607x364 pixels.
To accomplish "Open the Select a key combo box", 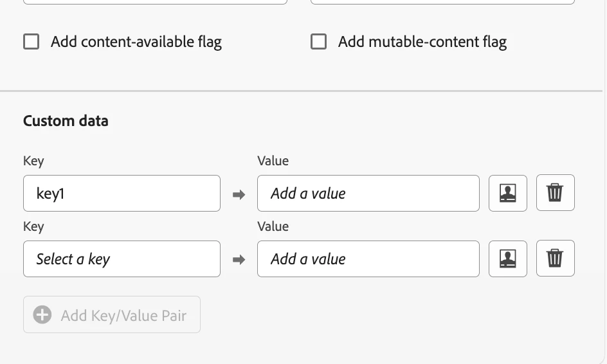I will click(x=122, y=259).
